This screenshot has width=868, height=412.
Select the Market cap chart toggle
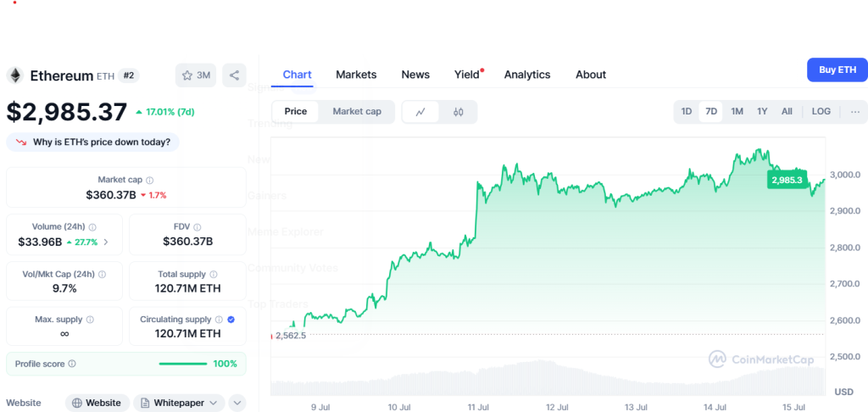356,112
